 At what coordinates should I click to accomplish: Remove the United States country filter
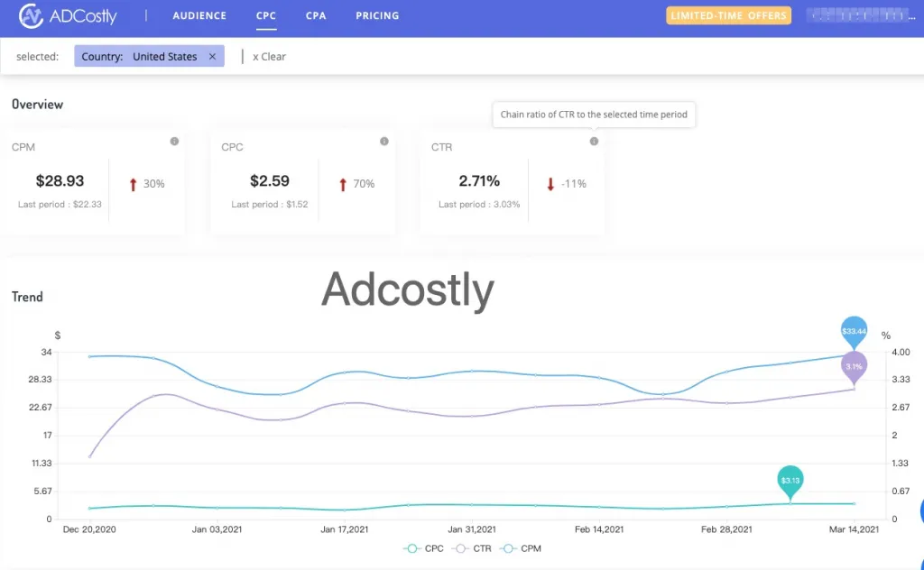212,57
